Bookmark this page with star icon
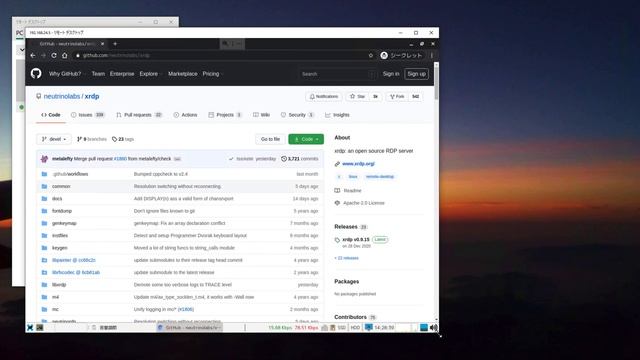Screen dimensions: 640x360 371,56
